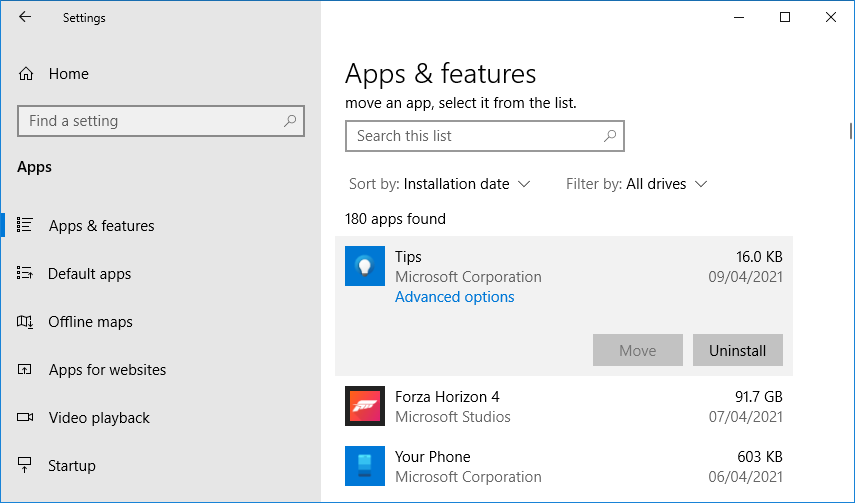Click the vertical scrollbar on the right
The height and width of the screenshot is (503, 855).
[850, 131]
